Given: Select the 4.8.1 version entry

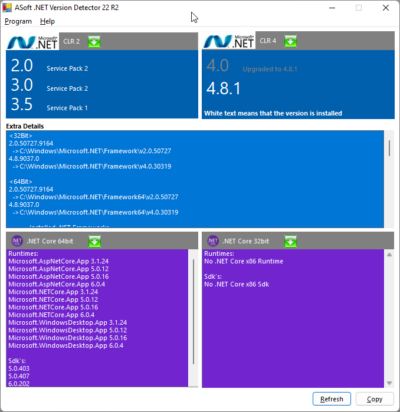Looking at the screenshot, I should tap(223, 89).
